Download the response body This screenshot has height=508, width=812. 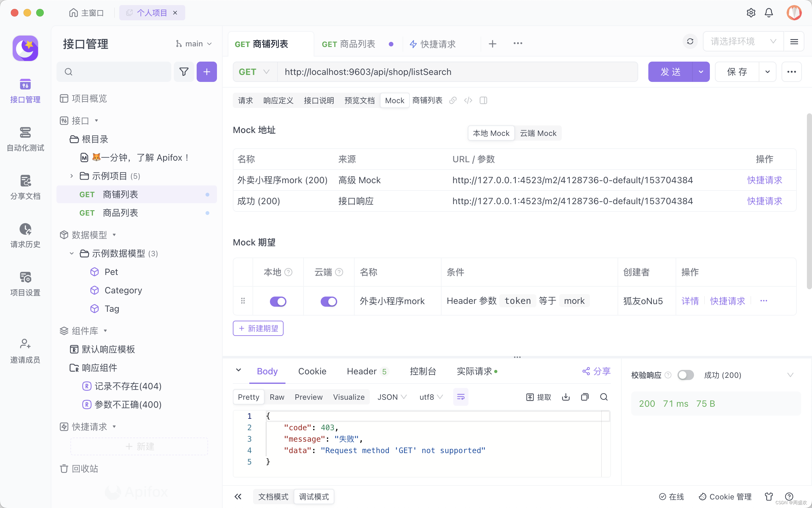(566, 397)
